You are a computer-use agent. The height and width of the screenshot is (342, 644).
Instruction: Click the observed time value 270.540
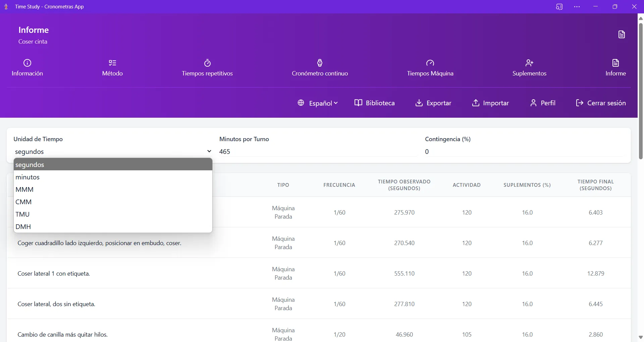[404, 243]
